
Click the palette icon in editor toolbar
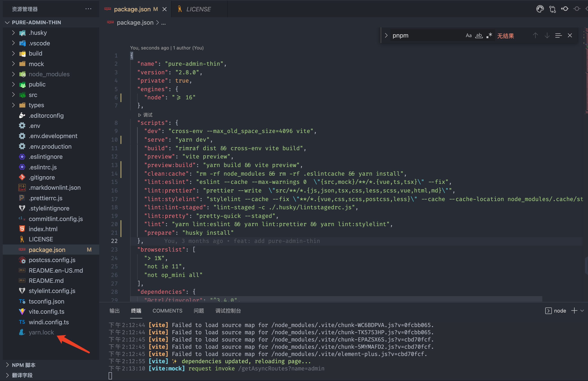(x=540, y=9)
